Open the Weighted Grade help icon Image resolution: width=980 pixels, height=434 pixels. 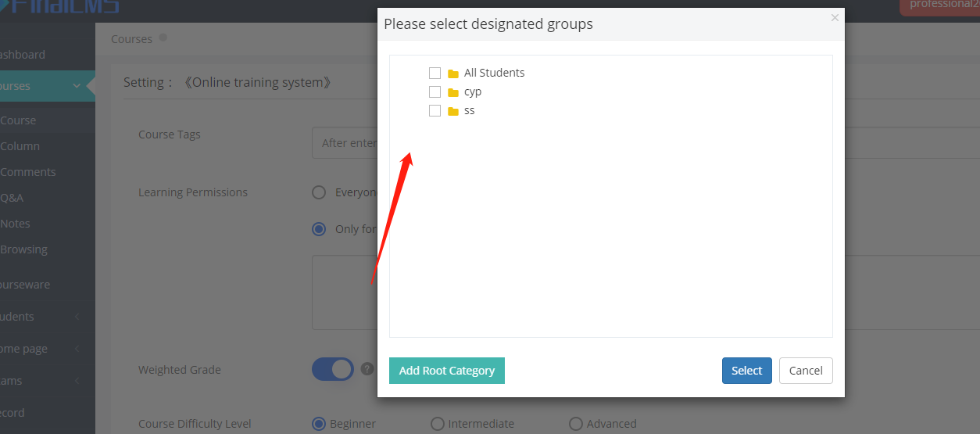367,369
